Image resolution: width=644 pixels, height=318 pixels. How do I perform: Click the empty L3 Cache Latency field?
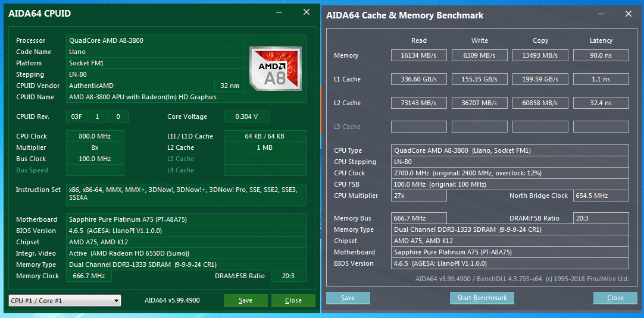click(x=601, y=127)
